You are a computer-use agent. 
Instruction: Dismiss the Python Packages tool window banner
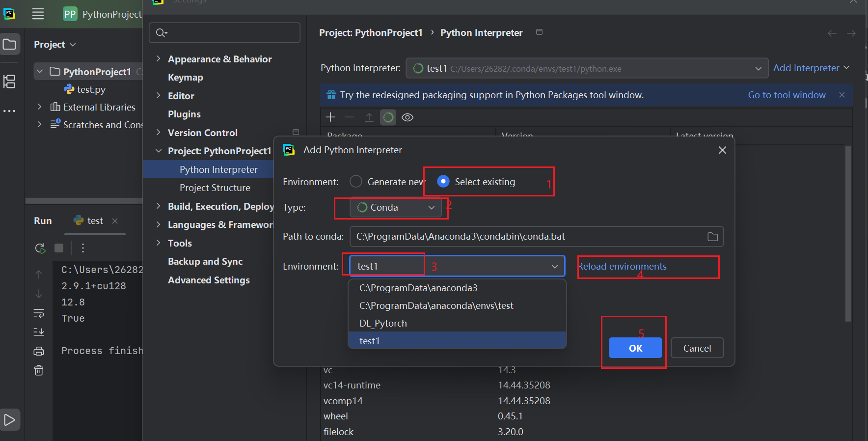tap(842, 95)
